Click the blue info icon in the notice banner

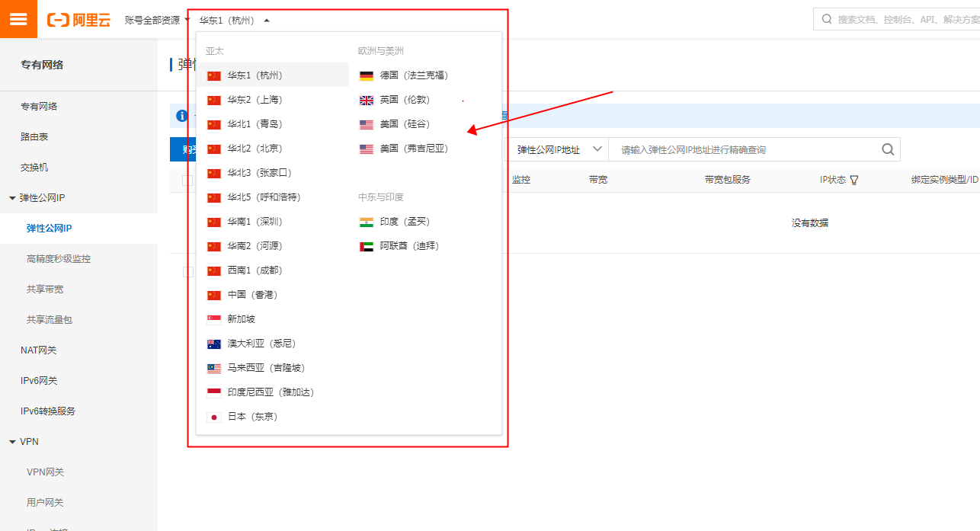[181, 116]
